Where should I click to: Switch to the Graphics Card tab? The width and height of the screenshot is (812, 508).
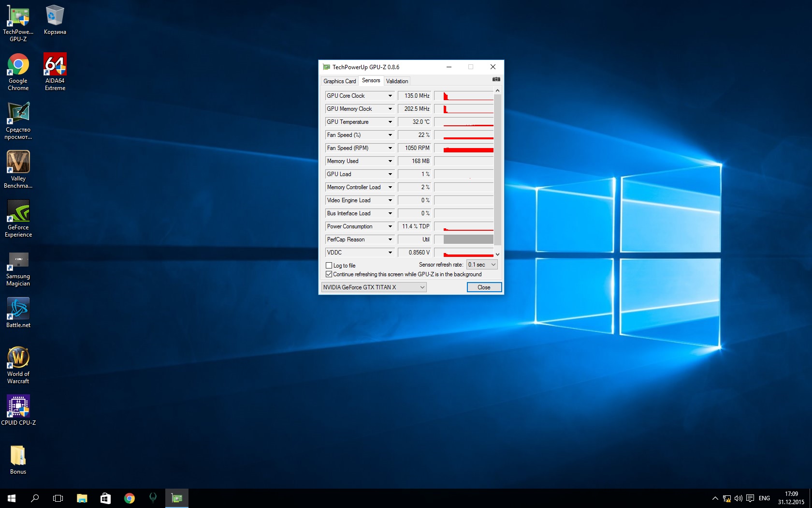[x=339, y=81]
